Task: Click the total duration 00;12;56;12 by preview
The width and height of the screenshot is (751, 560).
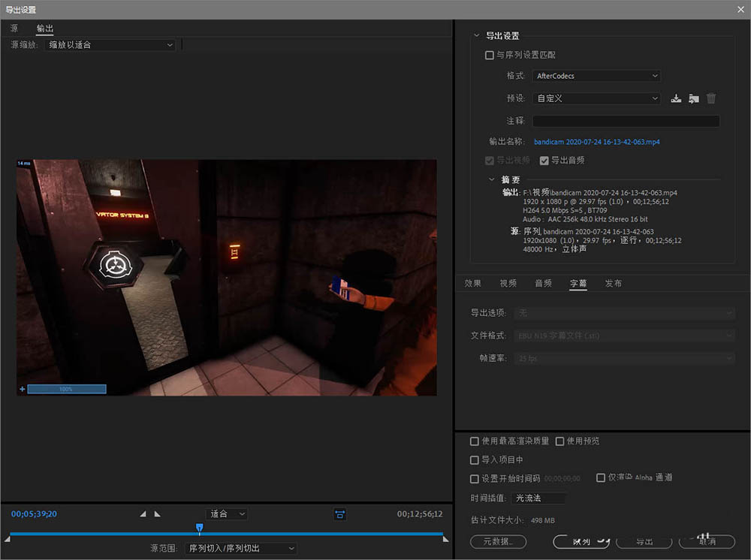Action: pos(420,514)
